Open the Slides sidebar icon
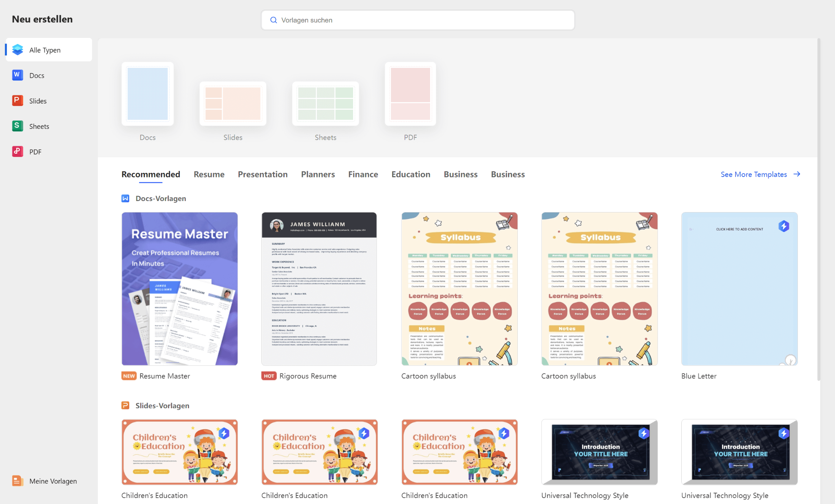This screenshot has height=504, width=835. click(18, 101)
